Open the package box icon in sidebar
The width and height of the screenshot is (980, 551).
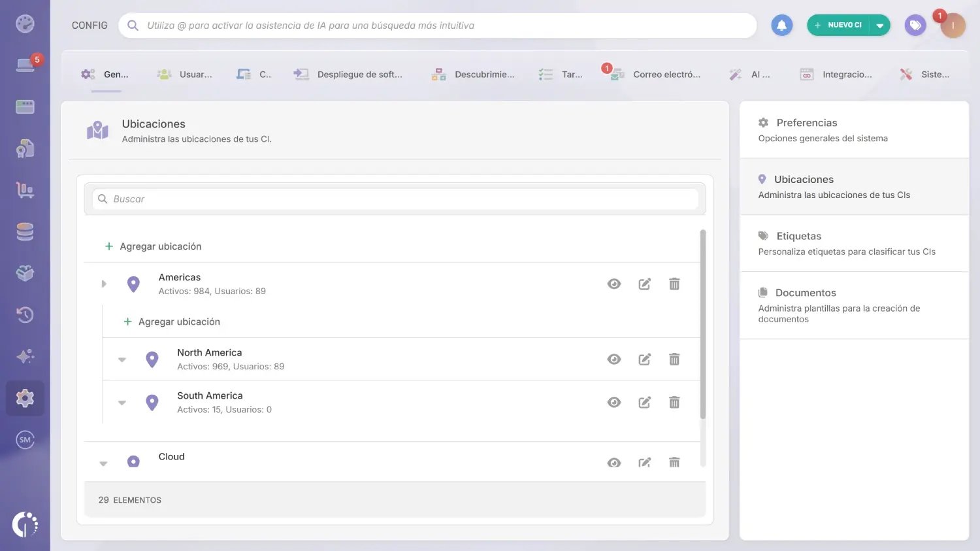(25, 273)
